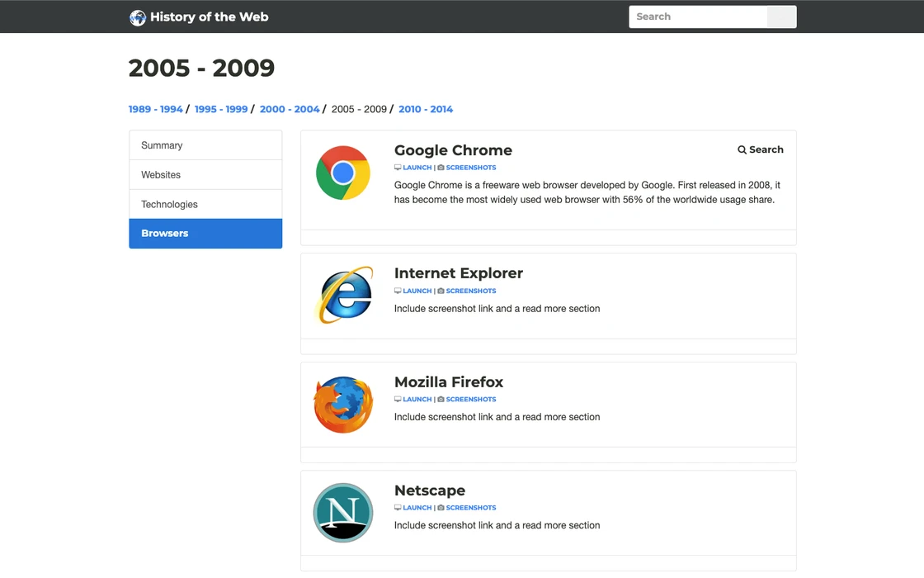Open the Netscape heading

click(430, 490)
